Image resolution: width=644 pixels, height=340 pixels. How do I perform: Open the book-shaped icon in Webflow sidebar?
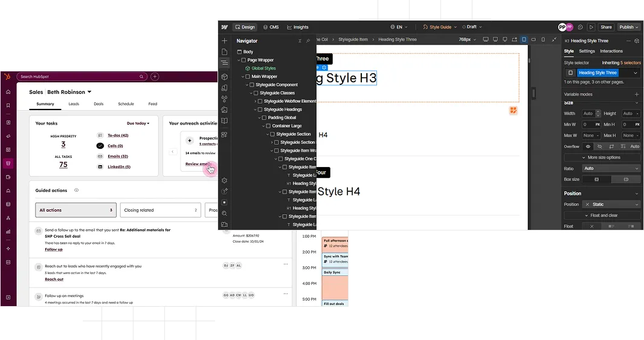(x=224, y=121)
